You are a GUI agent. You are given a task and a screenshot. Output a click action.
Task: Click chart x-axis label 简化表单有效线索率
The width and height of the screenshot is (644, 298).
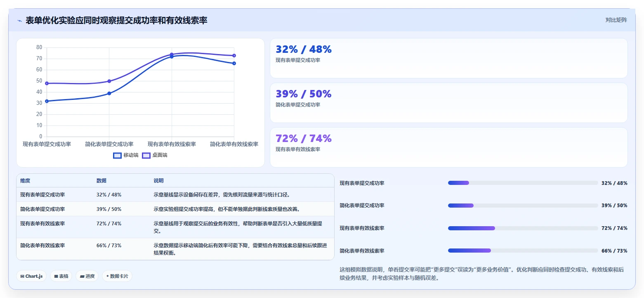tap(234, 144)
